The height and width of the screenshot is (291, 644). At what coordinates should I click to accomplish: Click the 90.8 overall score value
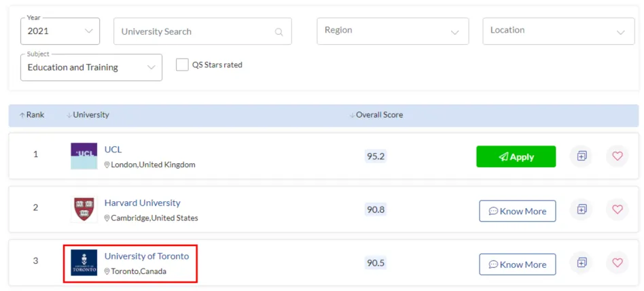click(x=376, y=210)
